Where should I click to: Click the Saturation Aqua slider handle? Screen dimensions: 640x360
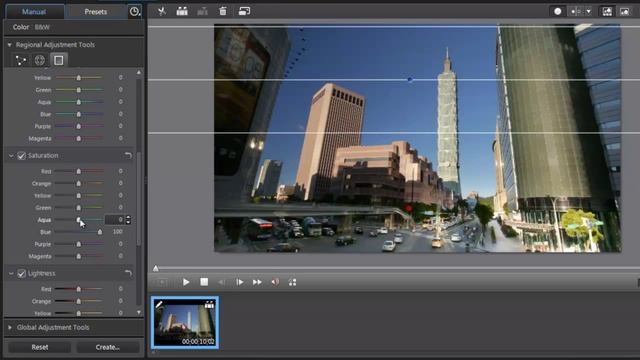coord(78,220)
